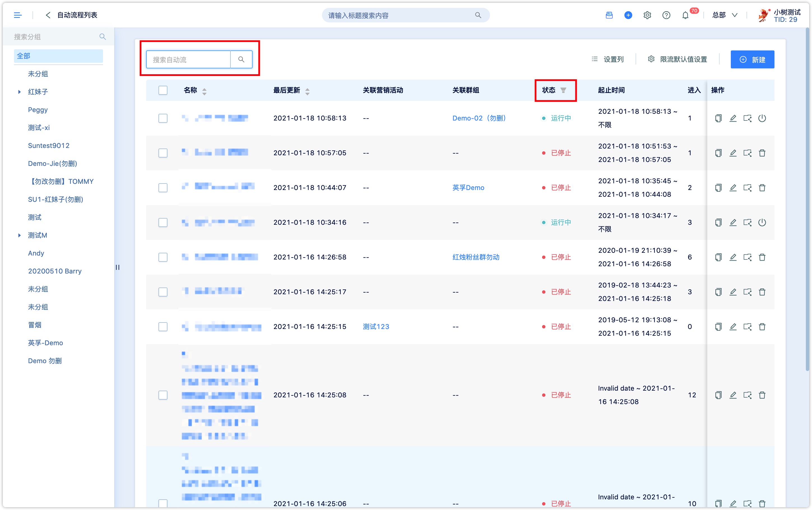The width and height of the screenshot is (812, 510).
Task: Check the row updated 2021-01-16 14:25:17
Action: [x=163, y=292]
